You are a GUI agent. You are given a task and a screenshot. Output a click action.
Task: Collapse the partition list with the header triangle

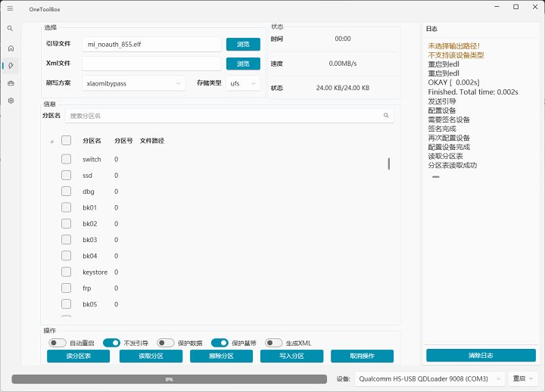coord(51,142)
